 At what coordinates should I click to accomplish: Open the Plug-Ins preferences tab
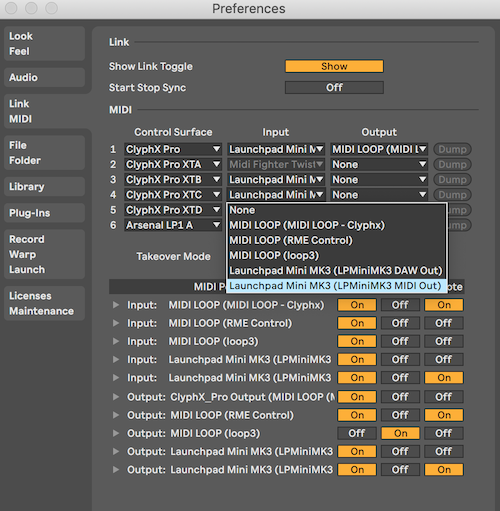click(44, 213)
